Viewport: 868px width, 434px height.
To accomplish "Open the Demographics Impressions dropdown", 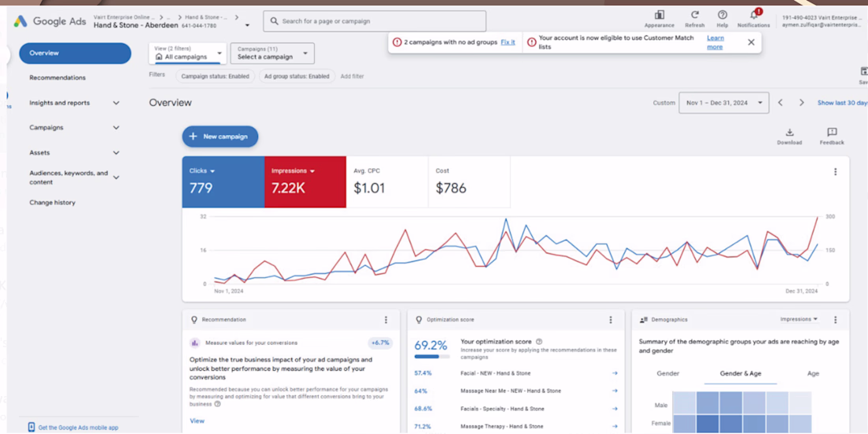I will [x=799, y=320].
